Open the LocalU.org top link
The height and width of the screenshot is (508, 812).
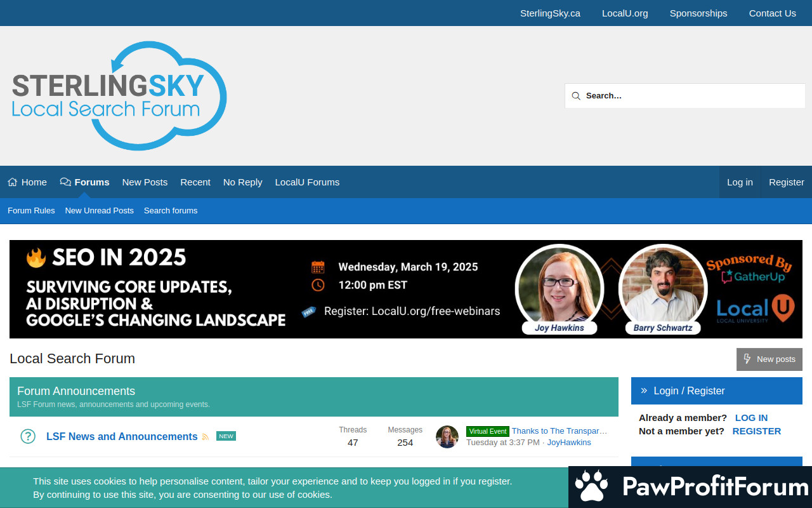625,13
